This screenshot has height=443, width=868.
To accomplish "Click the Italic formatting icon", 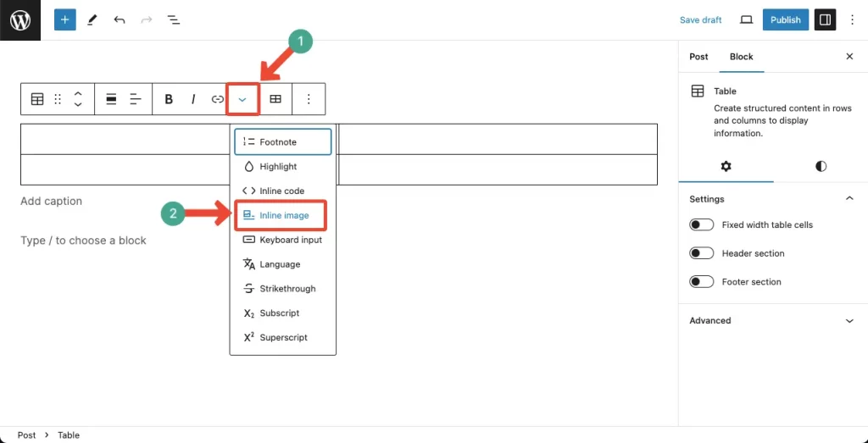I will 193,100.
